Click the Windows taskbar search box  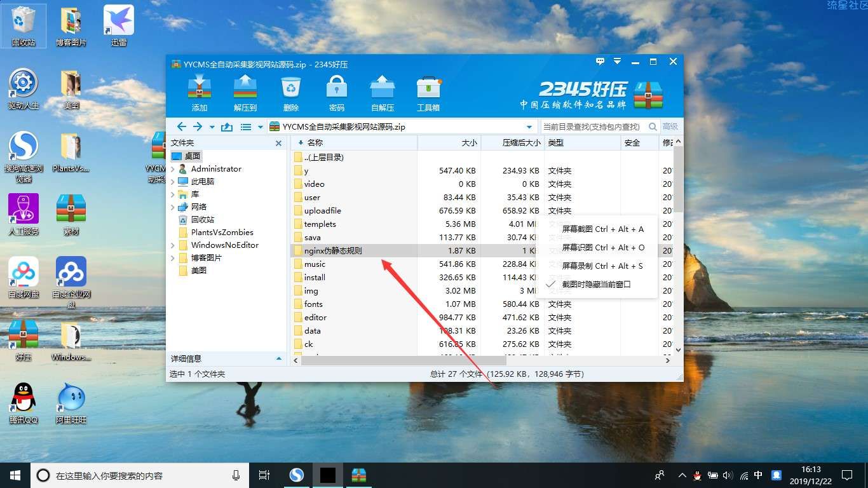point(139,475)
